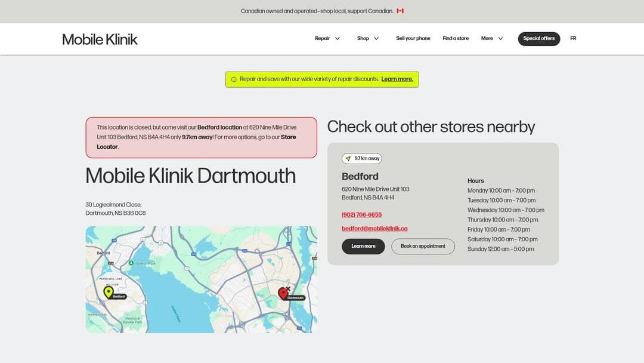Click Book an appointment for Bedford

pyautogui.click(x=423, y=246)
